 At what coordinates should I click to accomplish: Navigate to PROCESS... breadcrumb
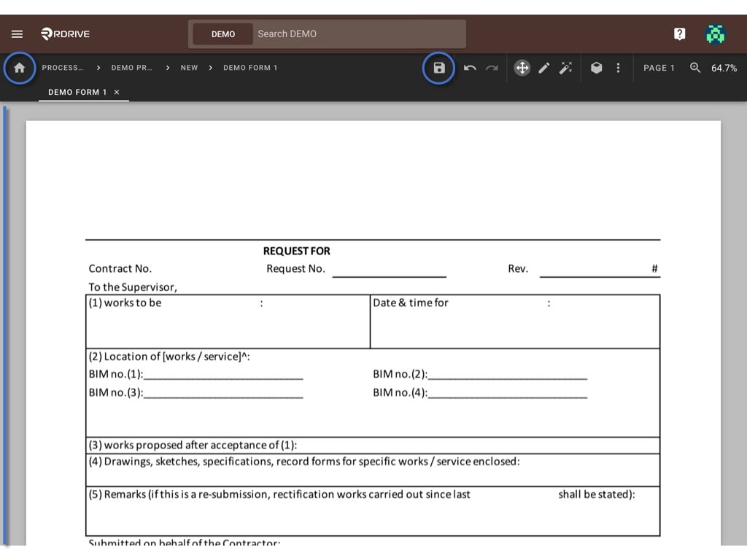click(x=63, y=68)
